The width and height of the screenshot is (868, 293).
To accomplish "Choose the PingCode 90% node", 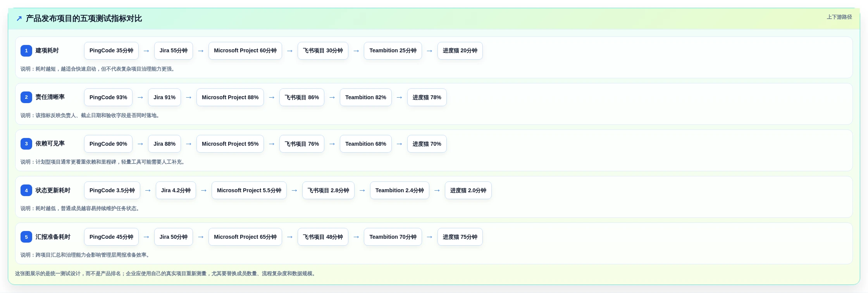I will (x=108, y=144).
